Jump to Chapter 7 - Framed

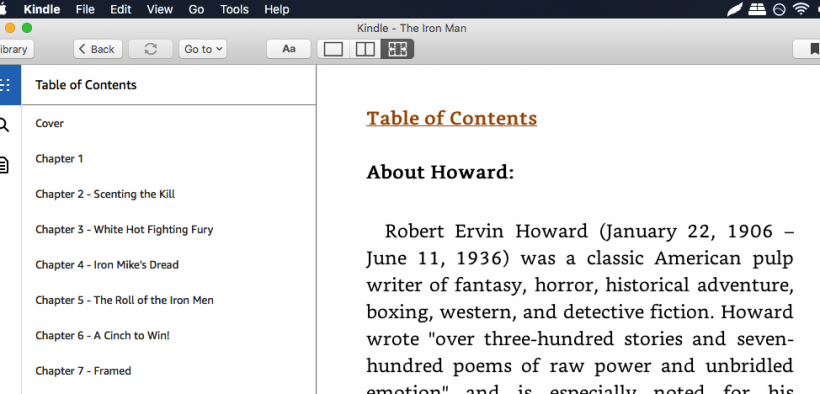click(x=83, y=371)
